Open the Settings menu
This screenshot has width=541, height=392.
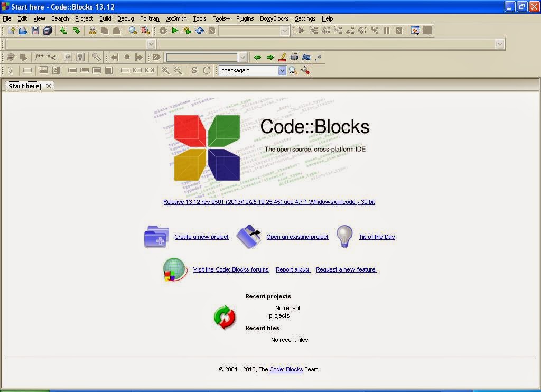(305, 18)
